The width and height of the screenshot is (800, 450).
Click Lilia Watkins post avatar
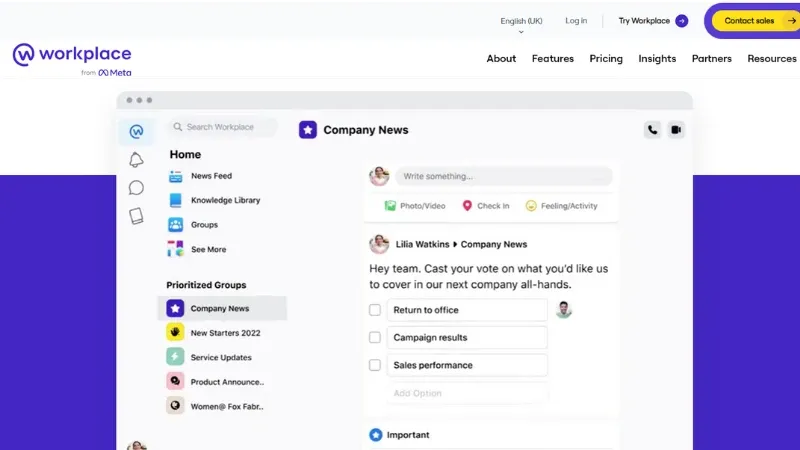click(x=379, y=244)
